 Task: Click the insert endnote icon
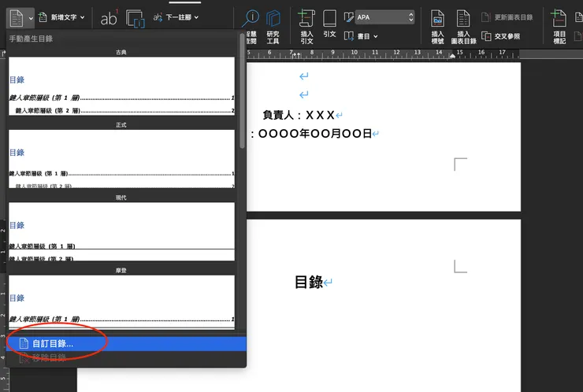[x=135, y=18]
